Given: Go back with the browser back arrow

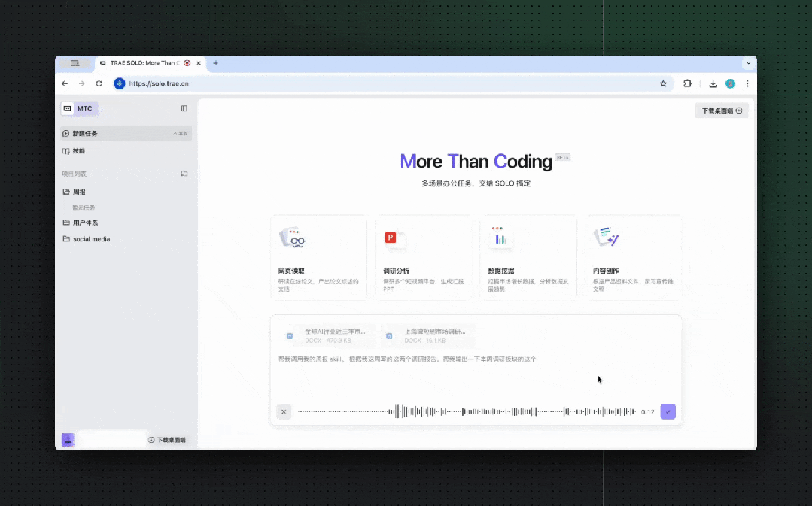Looking at the screenshot, I should click(65, 83).
